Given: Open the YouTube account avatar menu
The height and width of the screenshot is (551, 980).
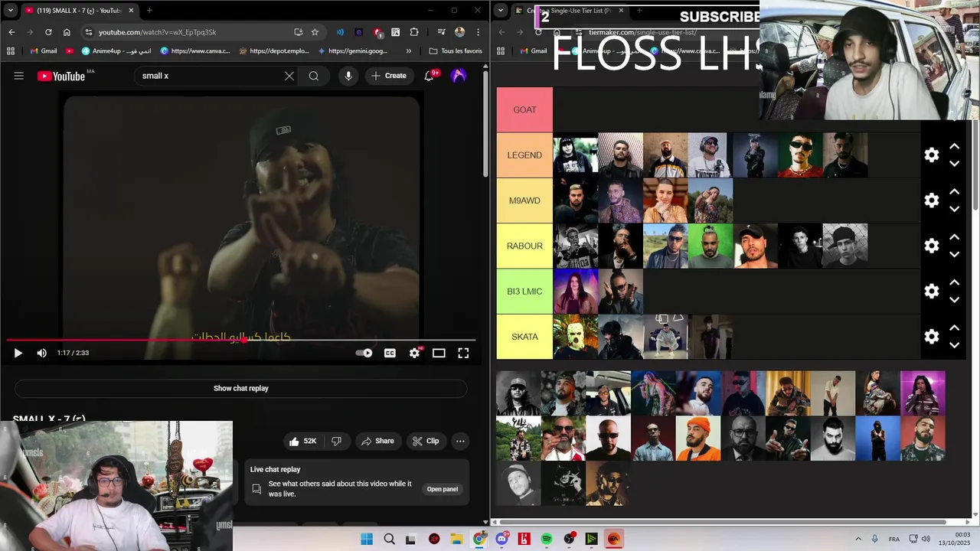Looking at the screenshot, I should click(x=459, y=76).
